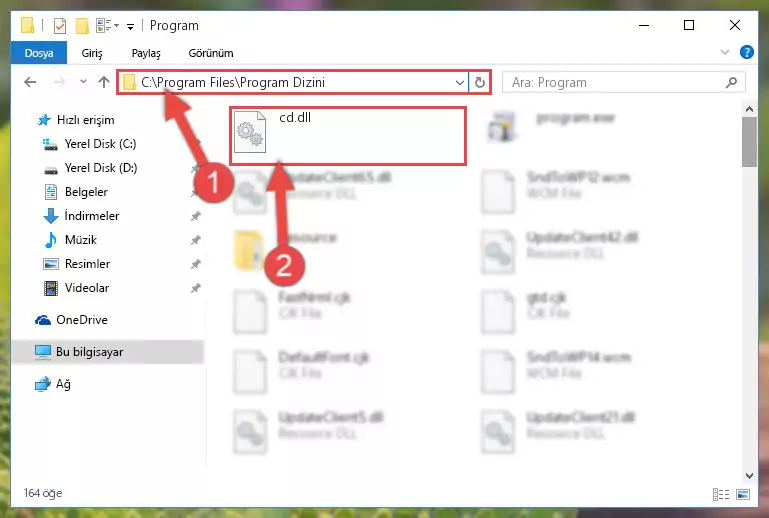Unpin Müzik using its pin icon
Viewport: 769px width, 518px height.
[196, 240]
